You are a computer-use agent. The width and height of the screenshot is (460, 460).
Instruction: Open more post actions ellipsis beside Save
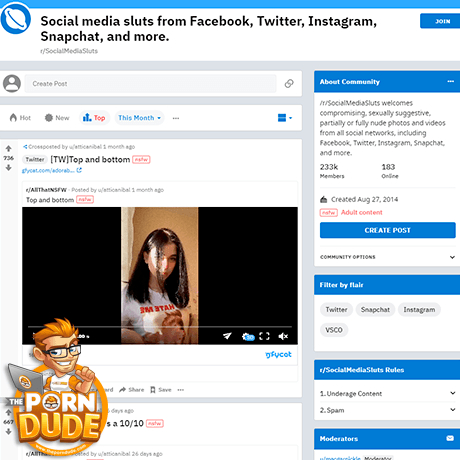[181, 390]
